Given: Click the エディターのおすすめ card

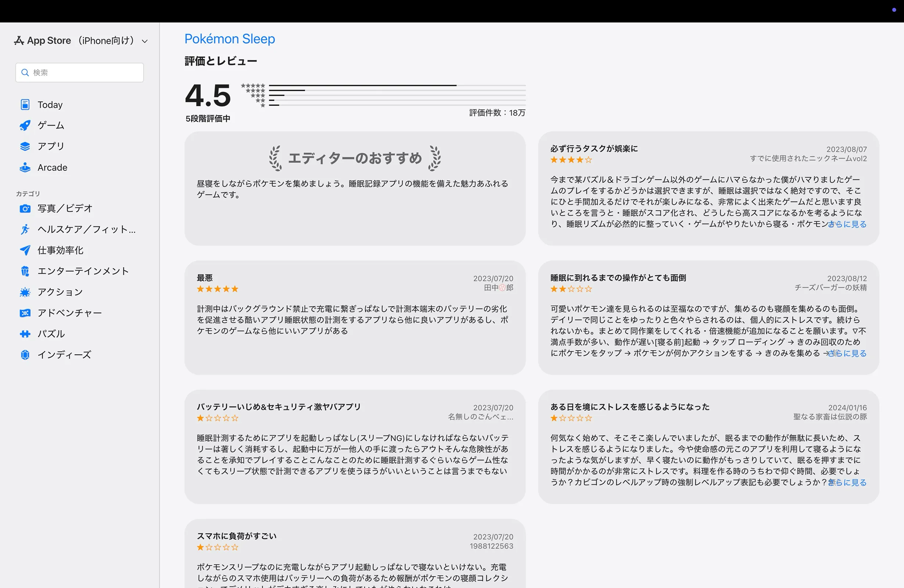Looking at the screenshot, I should coord(355,189).
